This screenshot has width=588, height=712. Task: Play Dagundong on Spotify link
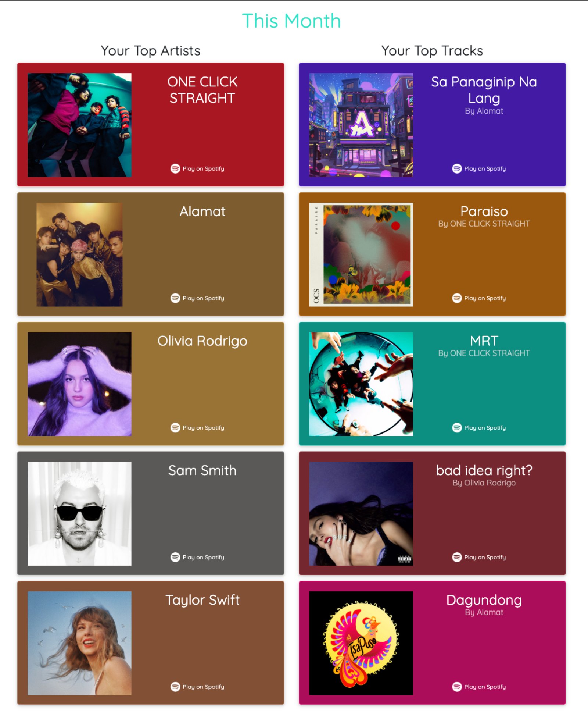479,686
